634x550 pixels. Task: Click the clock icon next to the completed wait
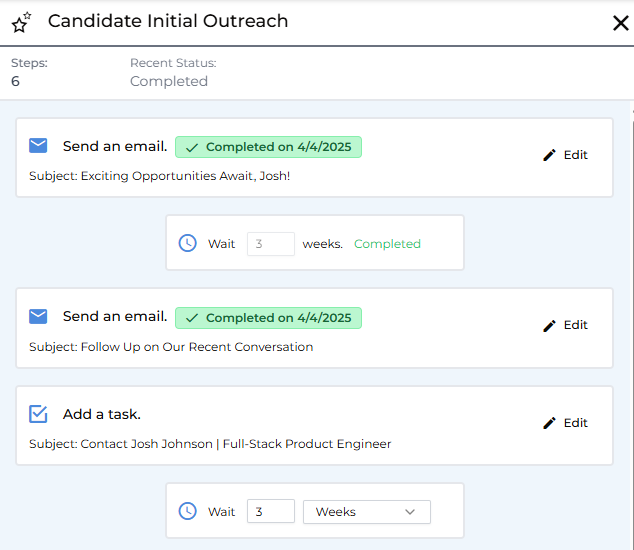coord(187,243)
